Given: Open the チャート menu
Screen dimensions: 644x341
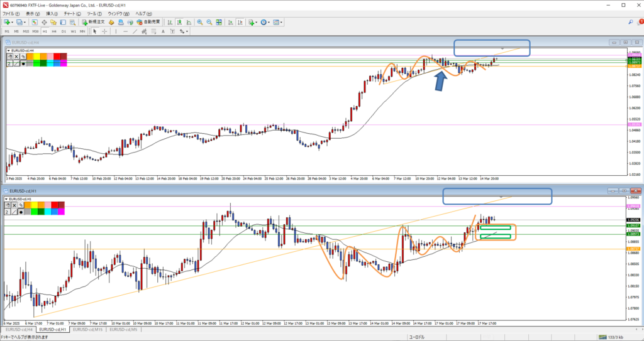Looking at the screenshot, I should 72,14.
